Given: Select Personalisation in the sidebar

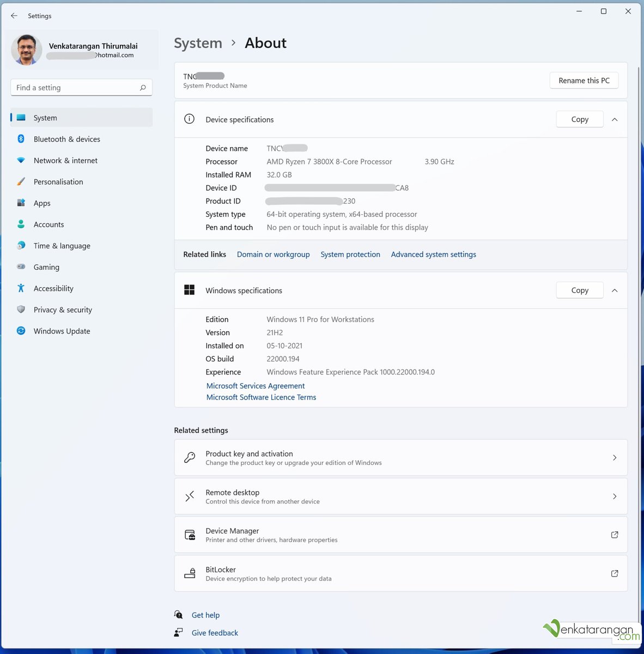Looking at the screenshot, I should [82, 181].
